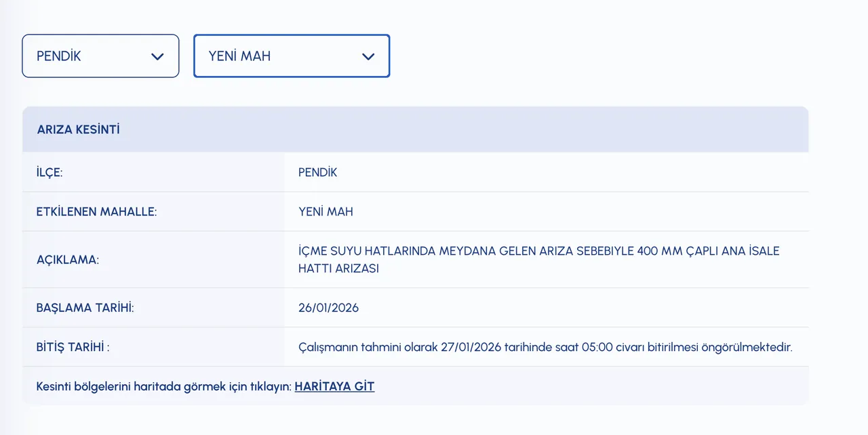Viewport: 868px width, 435px height.
Task: Select the estimated end date text
Action: [546, 347]
